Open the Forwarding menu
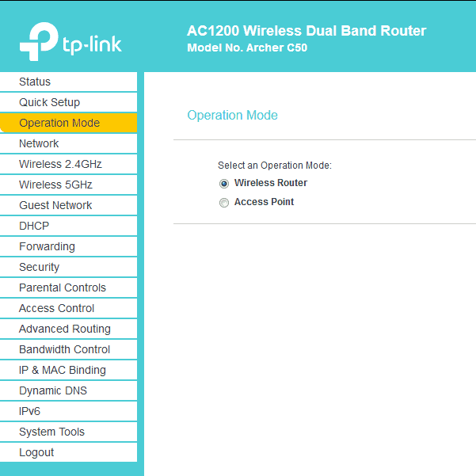 tap(68, 246)
